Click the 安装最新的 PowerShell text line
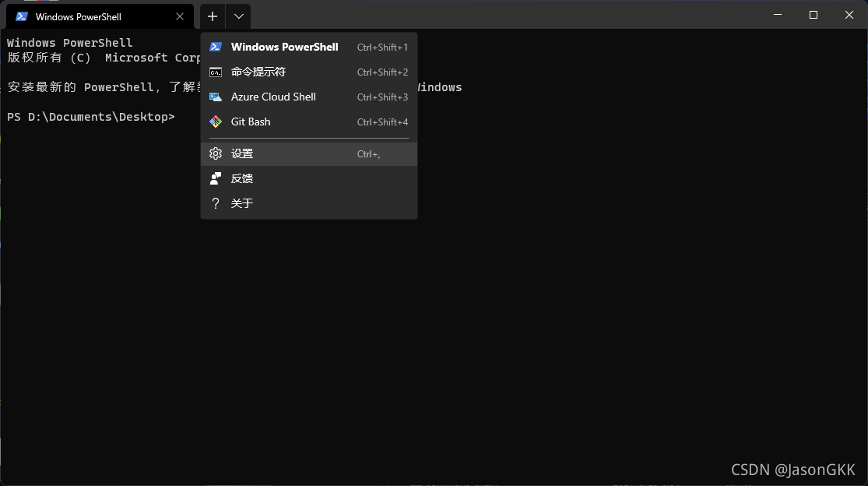The height and width of the screenshot is (486, 868). point(104,87)
